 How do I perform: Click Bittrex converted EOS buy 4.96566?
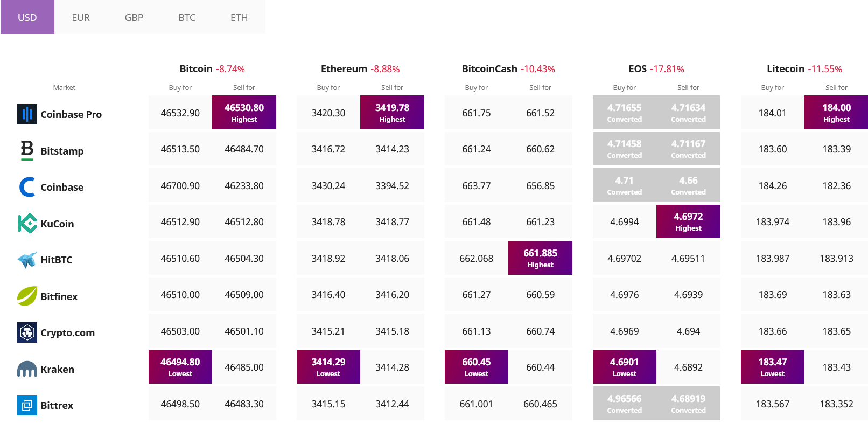coord(625,404)
